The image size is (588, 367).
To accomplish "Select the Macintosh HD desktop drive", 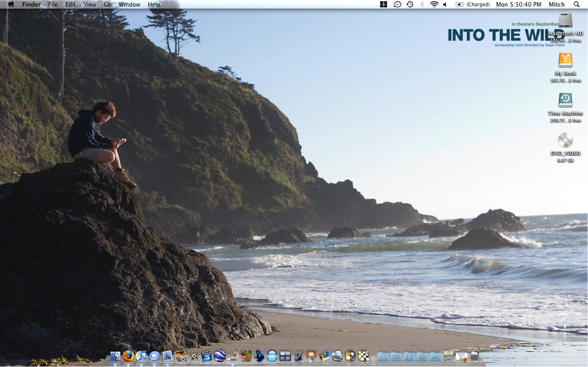I will click(565, 20).
